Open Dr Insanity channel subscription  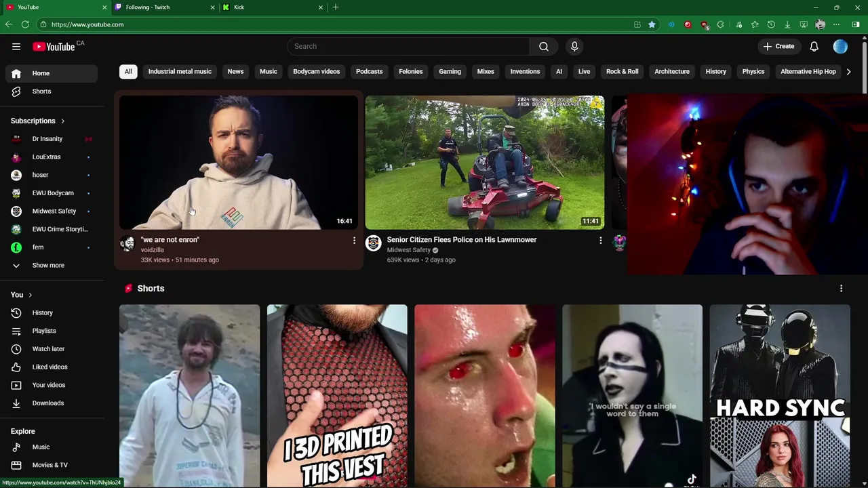point(52,139)
